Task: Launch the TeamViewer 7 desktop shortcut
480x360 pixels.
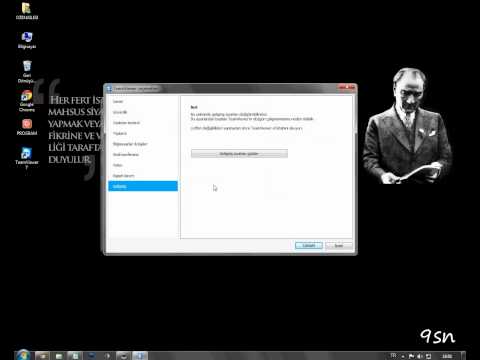Action: coord(27,158)
